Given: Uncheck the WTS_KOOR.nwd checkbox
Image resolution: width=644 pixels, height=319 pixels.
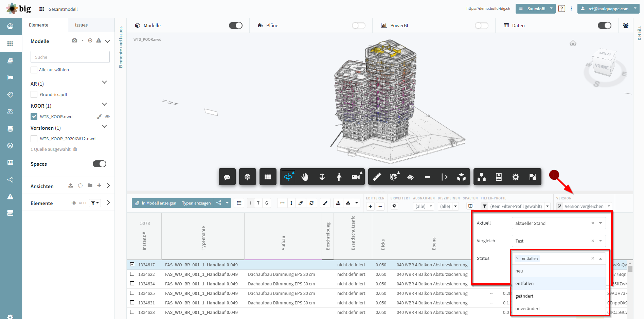Looking at the screenshot, I should (34, 117).
